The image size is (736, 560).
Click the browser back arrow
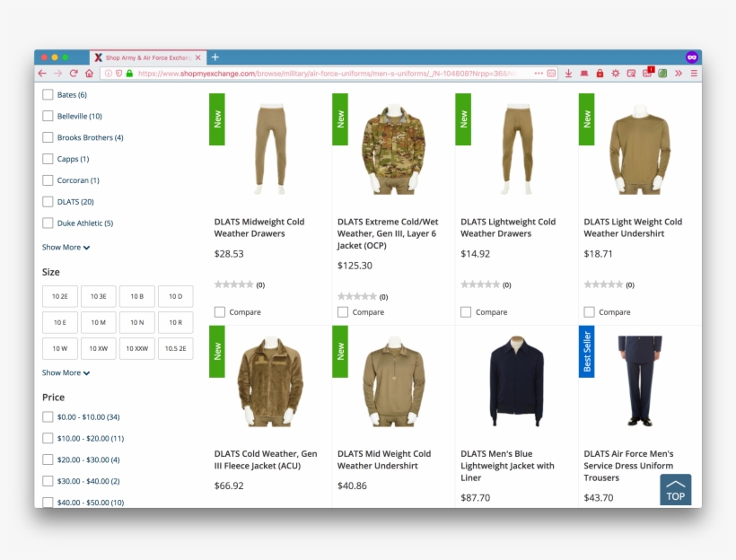click(x=42, y=74)
